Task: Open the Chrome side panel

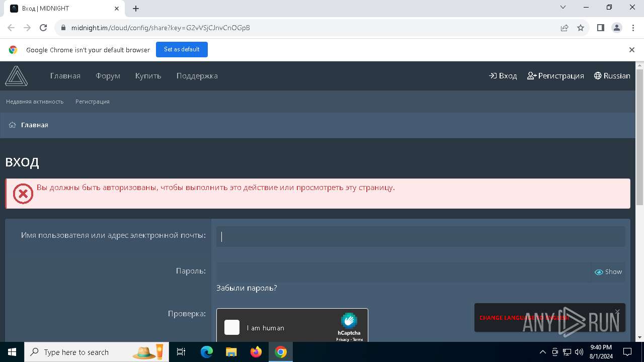Action: coord(600,28)
